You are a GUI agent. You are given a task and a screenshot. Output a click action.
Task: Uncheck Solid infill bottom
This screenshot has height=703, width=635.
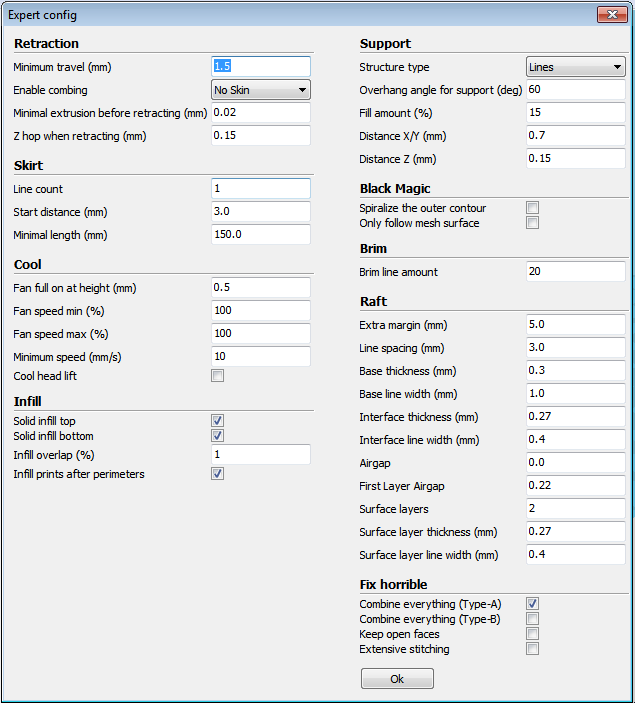coord(217,436)
